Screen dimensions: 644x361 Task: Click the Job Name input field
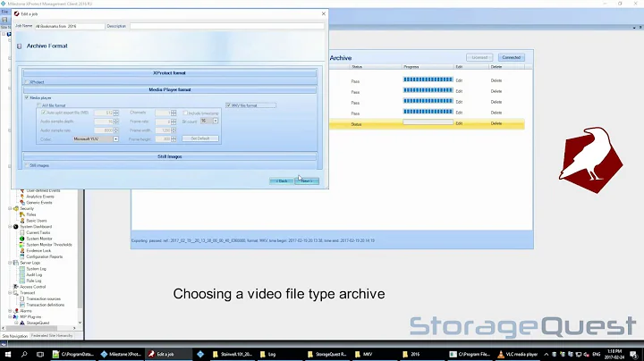70,26
